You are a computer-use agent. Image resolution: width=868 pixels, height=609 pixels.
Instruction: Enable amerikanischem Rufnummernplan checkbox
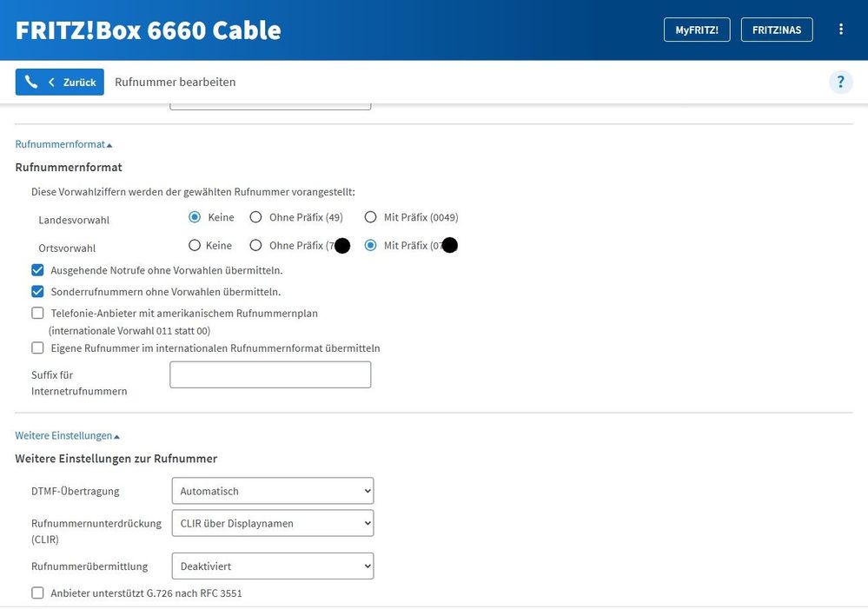pyautogui.click(x=37, y=314)
